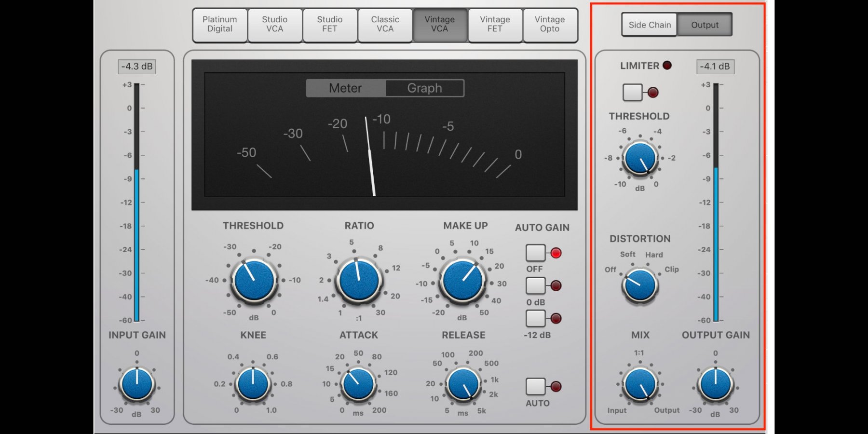The image size is (868, 434).
Task: Choose the Vintage Opto circuit type
Action: click(549, 25)
